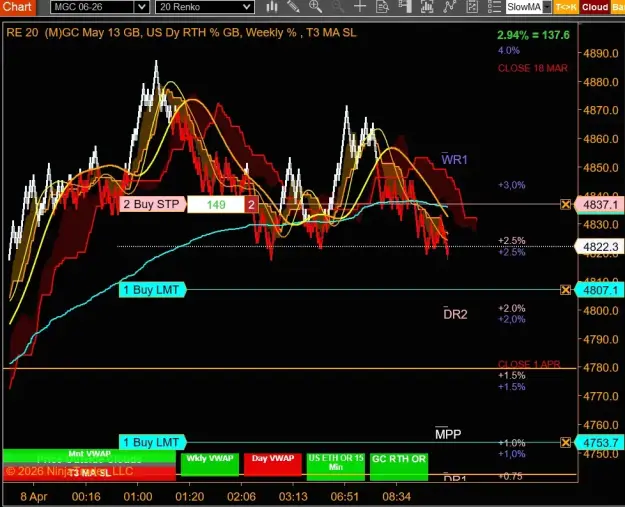Open the bar type chart style icon
Viewport: 625px width, 507px height.
click(x=271, y=7)
